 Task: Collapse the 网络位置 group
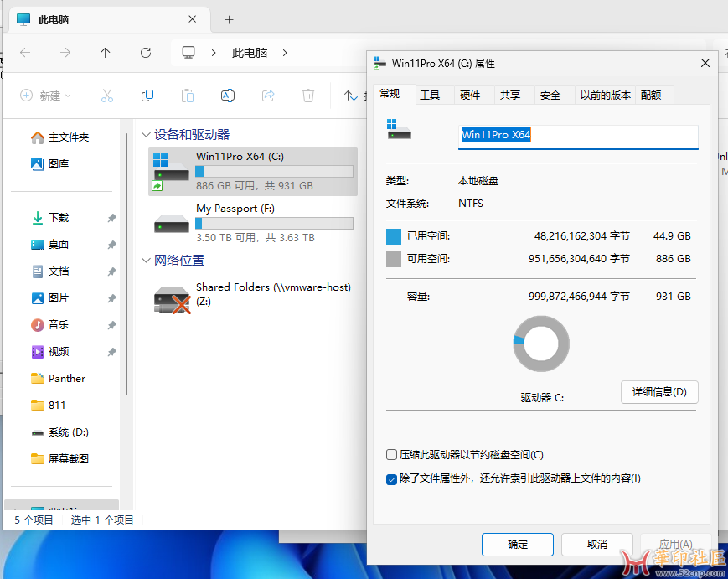click(x=146, y=261)
